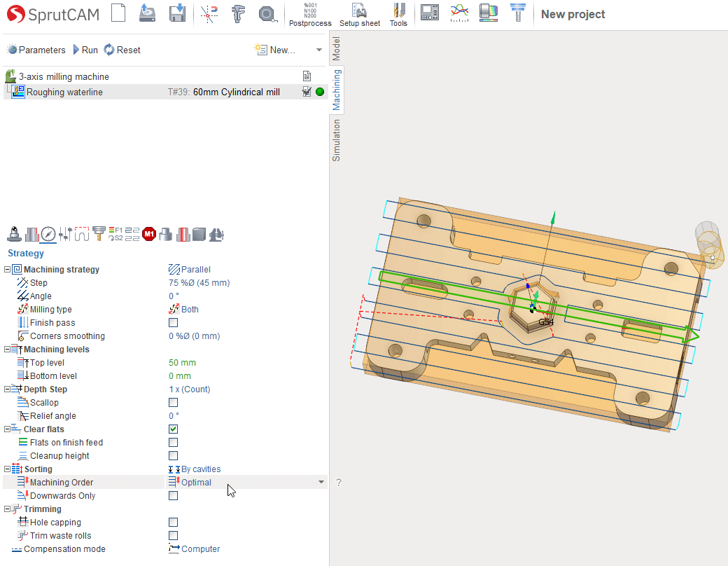
Task: Open the CNC machine control panel icon
Action: click(430, 12)
